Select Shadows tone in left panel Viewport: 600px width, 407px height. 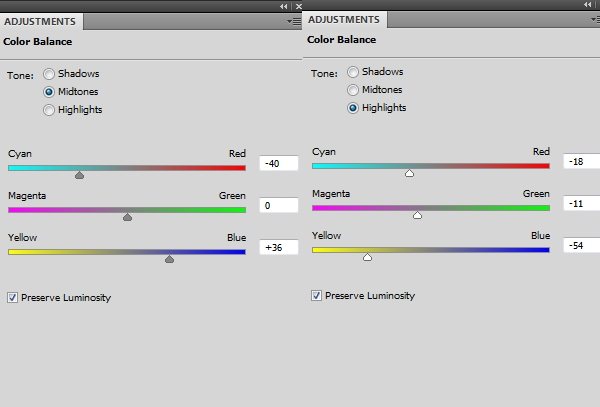pos(49,74)
